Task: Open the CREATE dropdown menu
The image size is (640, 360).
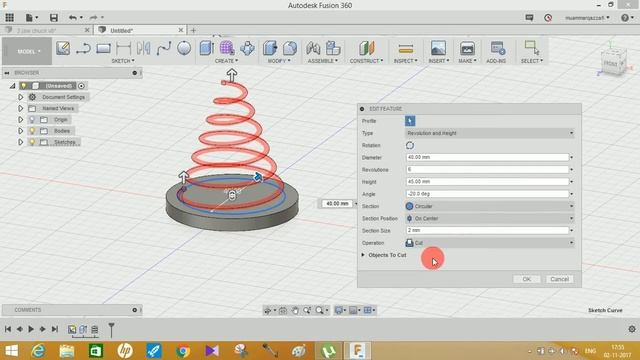Action: click(227, 61)
